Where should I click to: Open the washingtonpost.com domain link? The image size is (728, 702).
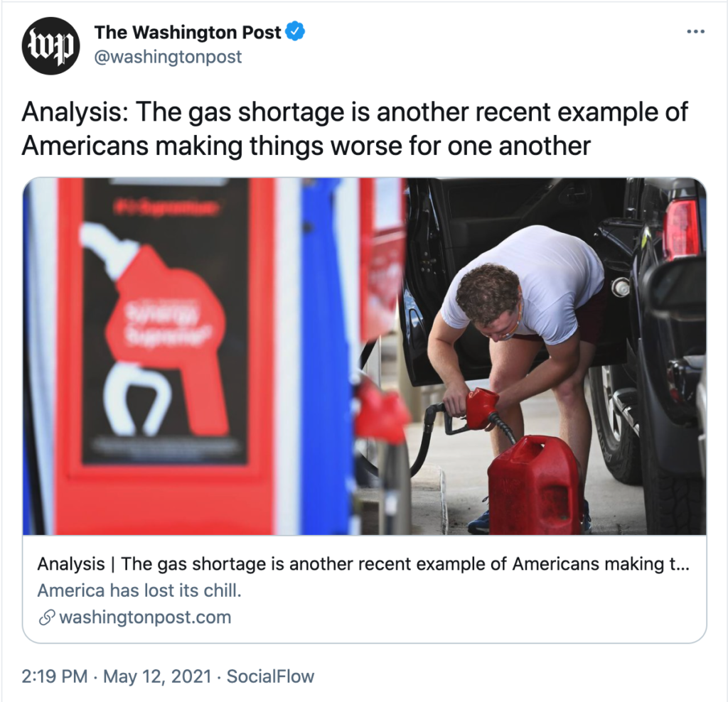[x=145, y=617]
